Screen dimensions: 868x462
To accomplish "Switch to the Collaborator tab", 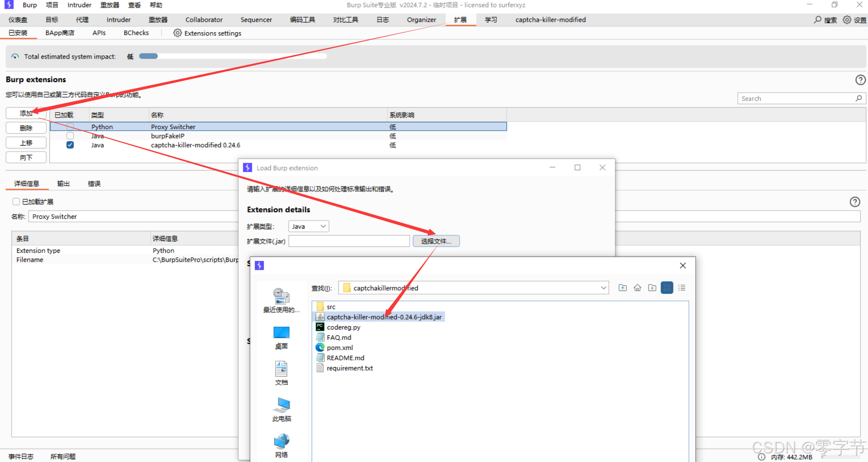I will click(204, 20).
